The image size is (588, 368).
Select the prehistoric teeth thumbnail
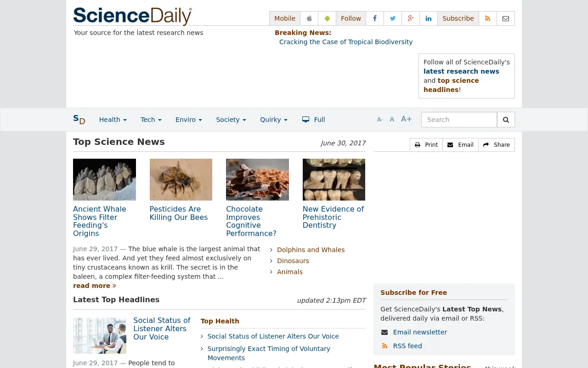pos(334,179)
